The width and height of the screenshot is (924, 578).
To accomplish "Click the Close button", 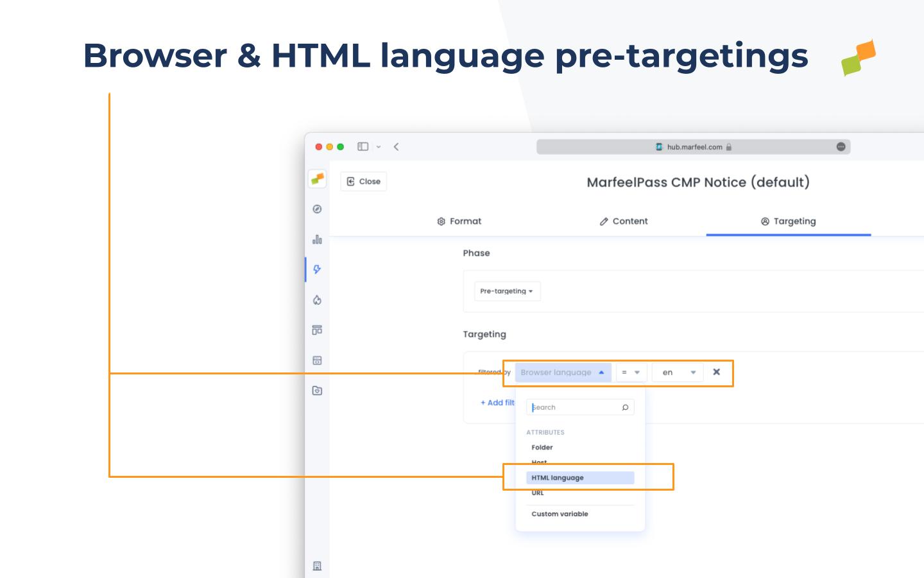I will (363, 180).
